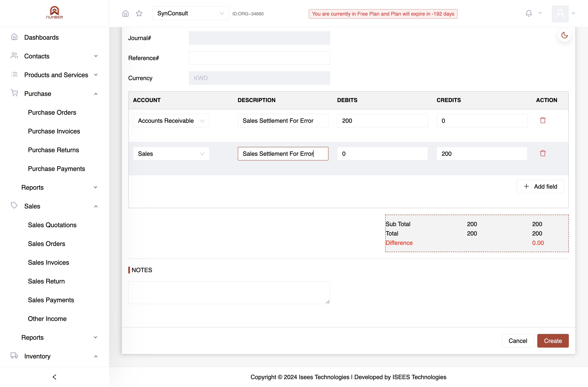Viewport: 588px width, 387px height.
Task: Click the Sales tag icon in the sidebar
Action: point(14,205)
